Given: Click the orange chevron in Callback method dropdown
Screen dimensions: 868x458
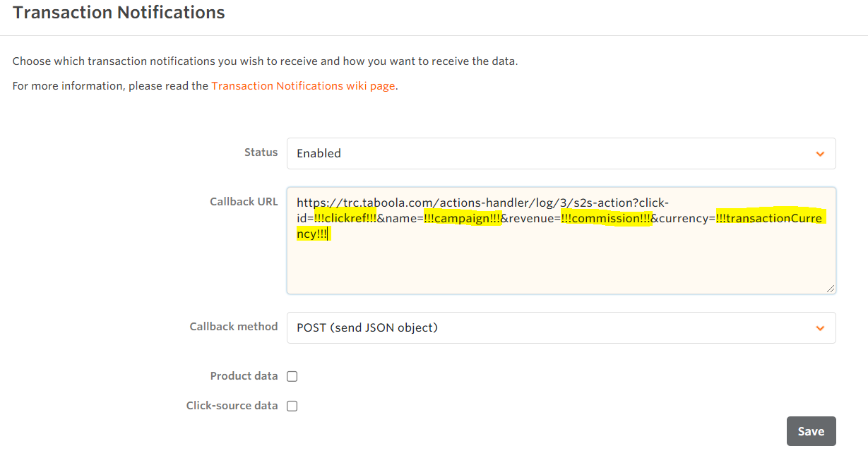Looking at the screenshot, I should (820, 328).
